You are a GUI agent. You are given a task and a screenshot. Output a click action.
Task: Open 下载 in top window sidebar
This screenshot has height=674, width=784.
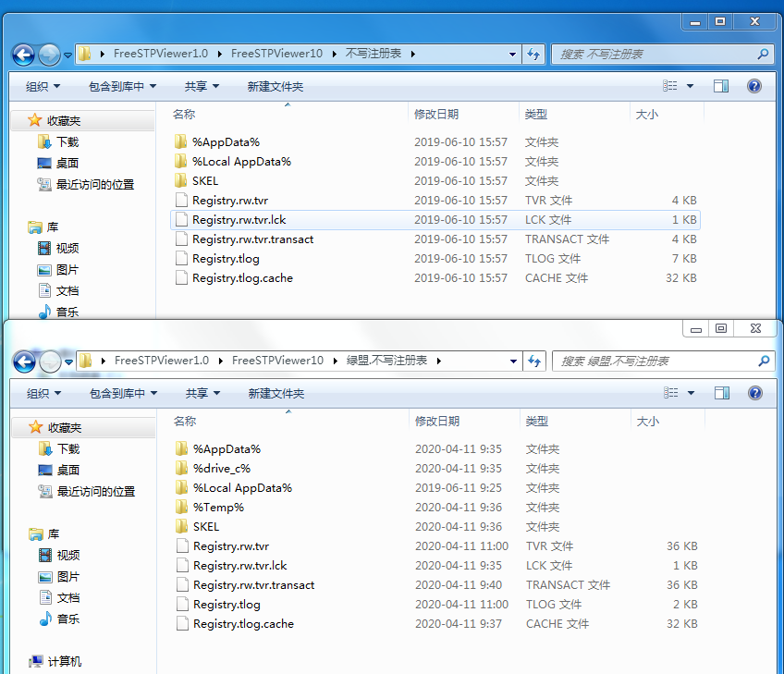pos(58,142)
